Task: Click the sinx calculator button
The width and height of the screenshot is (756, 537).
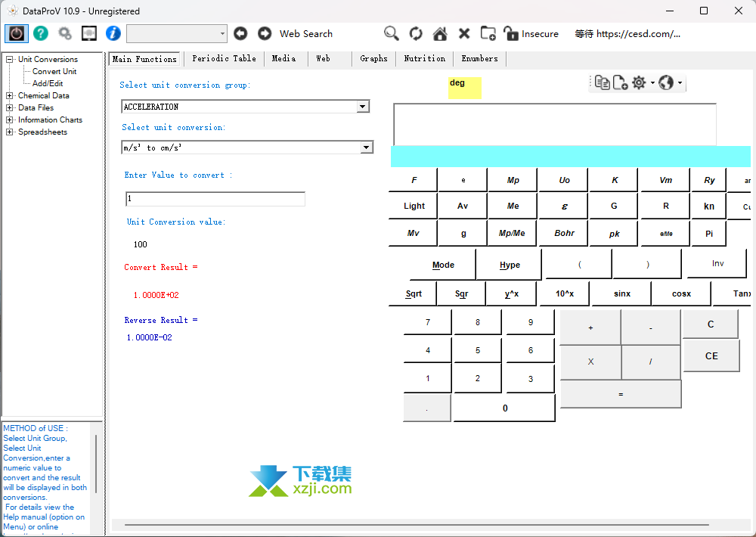Action: pos(622,293)
